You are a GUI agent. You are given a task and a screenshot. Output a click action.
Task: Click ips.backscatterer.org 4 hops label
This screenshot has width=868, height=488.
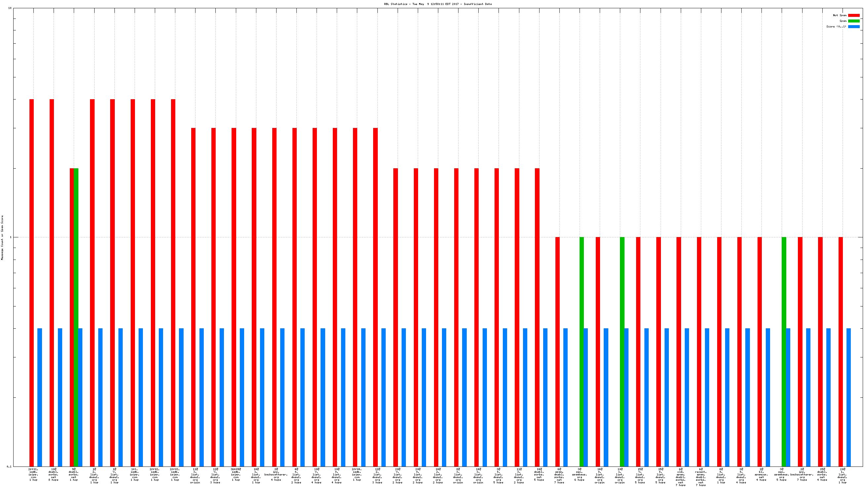[x=276, y=474]
